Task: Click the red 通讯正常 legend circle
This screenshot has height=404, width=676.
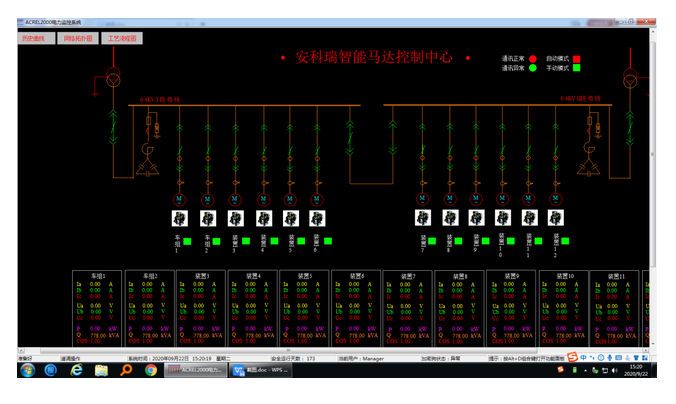Action: click(533, 59)
